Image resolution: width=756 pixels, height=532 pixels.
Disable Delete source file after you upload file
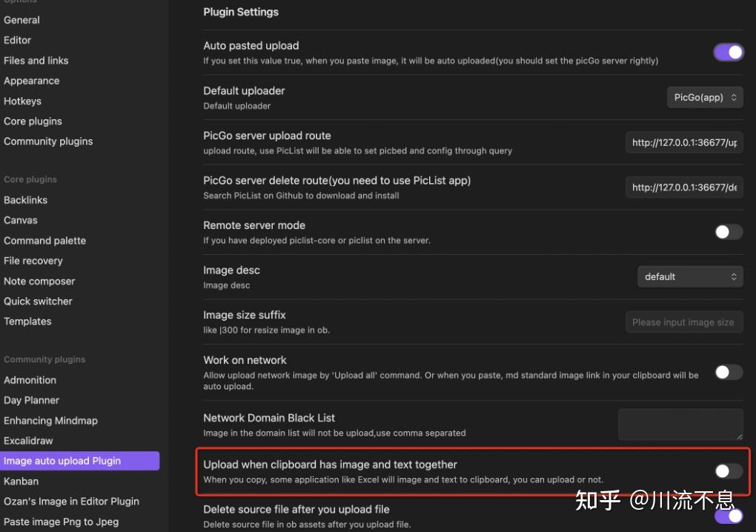point(727,516)
